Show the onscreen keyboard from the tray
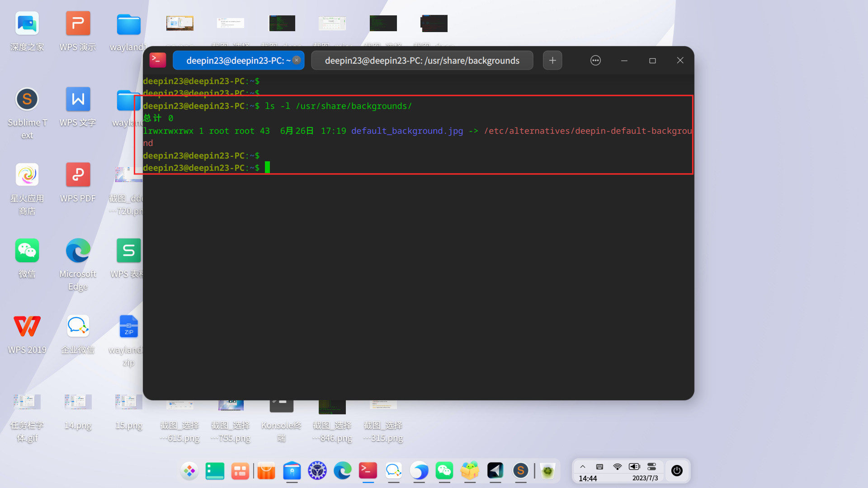This screenshot has width=868, height=488. tap(599, 467)
